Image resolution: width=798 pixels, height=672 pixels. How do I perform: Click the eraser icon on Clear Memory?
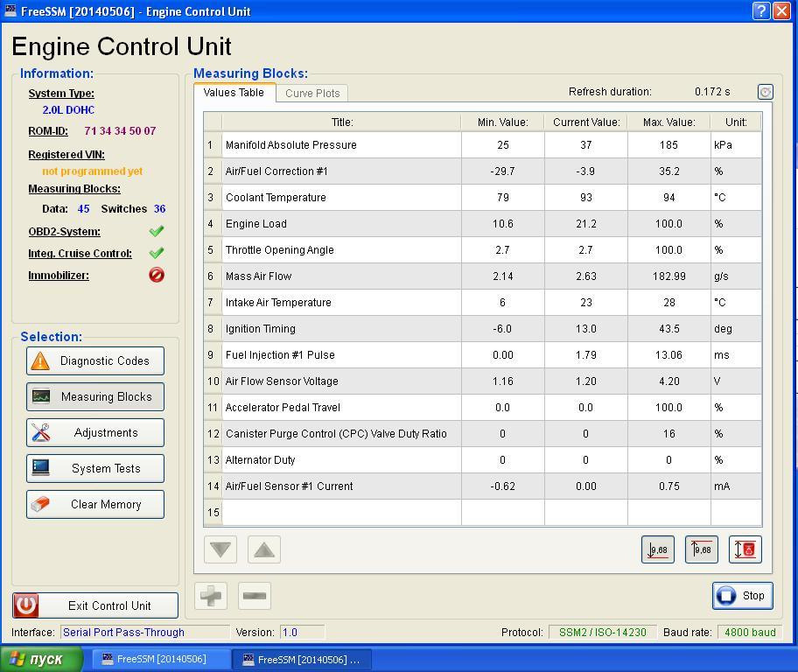(x=40, y=504)
